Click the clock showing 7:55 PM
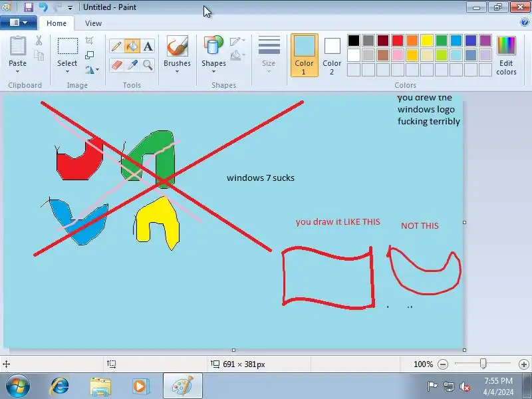Screen dimensions: 532x399 [x=498, y=380]
